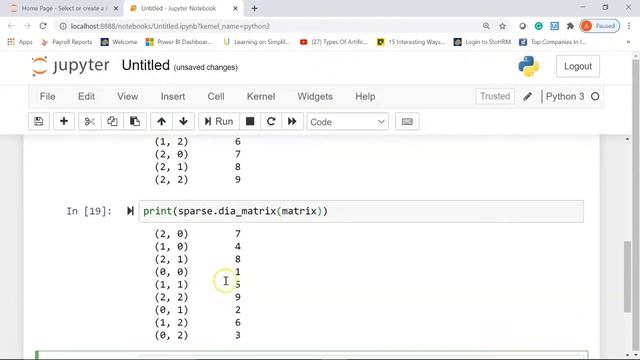Copy selected cells icon
The height and width of the screenshot is (360, 640).
[112, 122]
